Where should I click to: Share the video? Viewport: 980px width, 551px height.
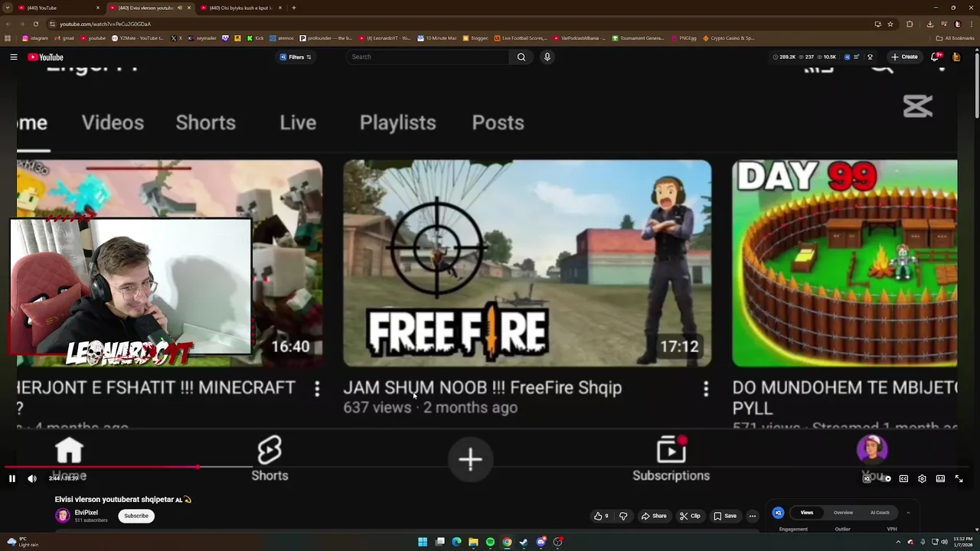click(654, 516)
